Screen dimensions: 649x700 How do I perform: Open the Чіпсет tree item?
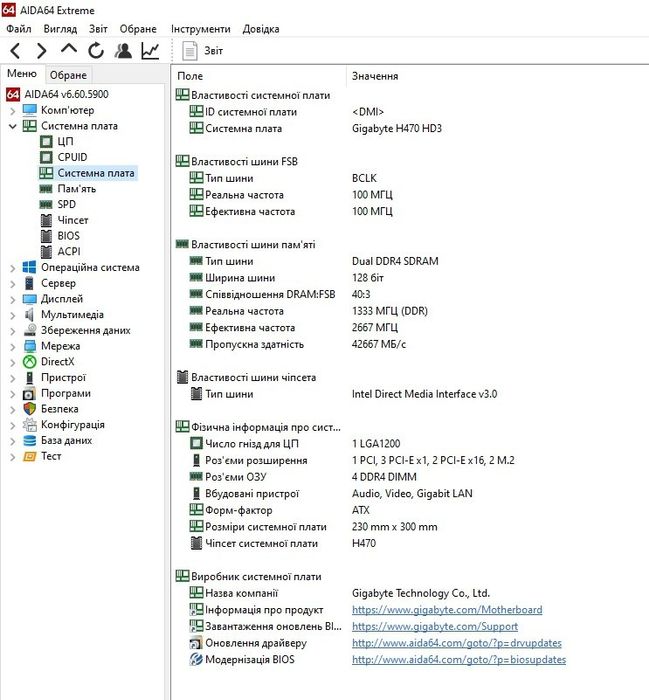[73, 220]
